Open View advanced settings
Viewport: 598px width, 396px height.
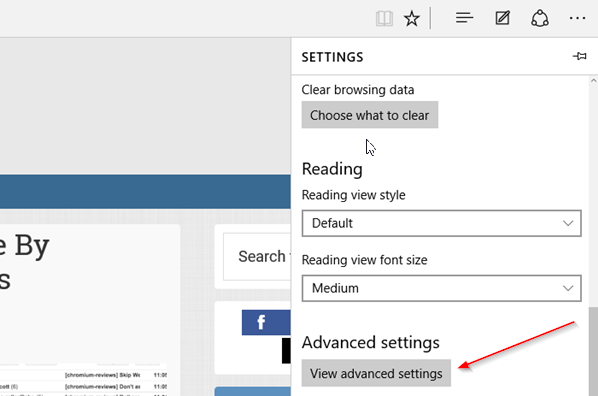tap(376, 373)
